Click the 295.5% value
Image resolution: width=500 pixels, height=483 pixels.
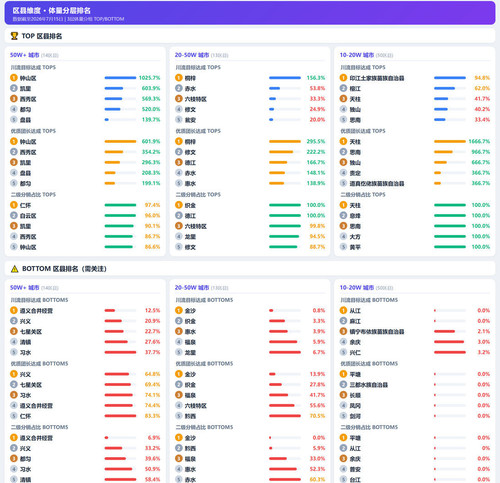316,141
